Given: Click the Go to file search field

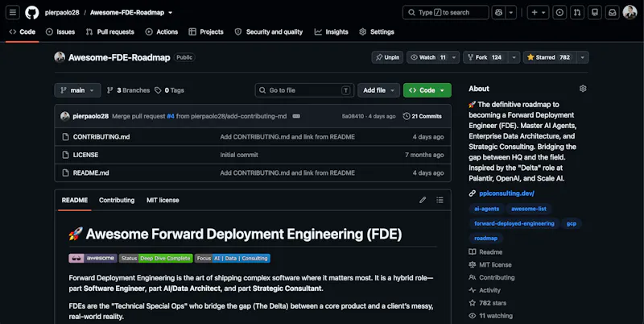Looking at the screenshot, I should coord(304,90).
